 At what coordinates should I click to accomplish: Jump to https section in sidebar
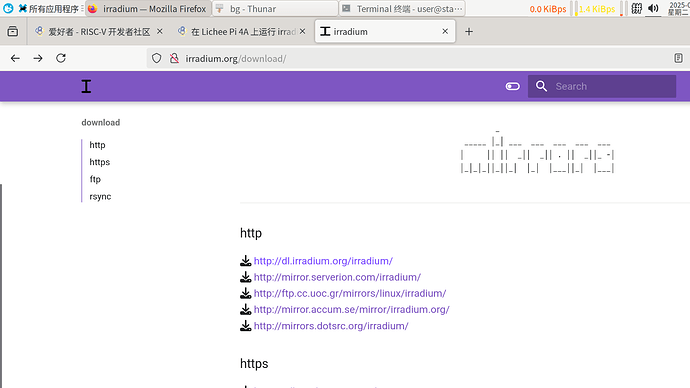click(x=99, y=162)
